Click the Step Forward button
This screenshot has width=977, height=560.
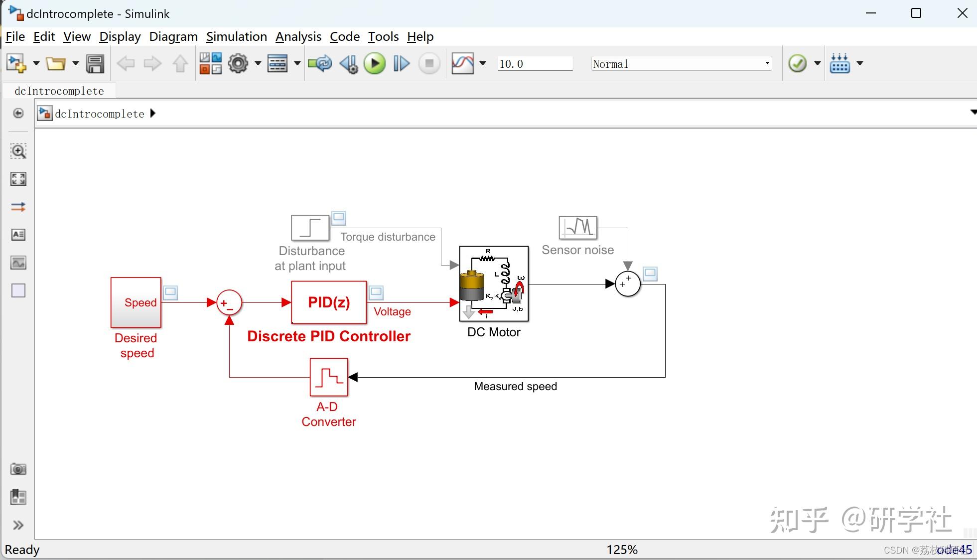click(401, 64)
